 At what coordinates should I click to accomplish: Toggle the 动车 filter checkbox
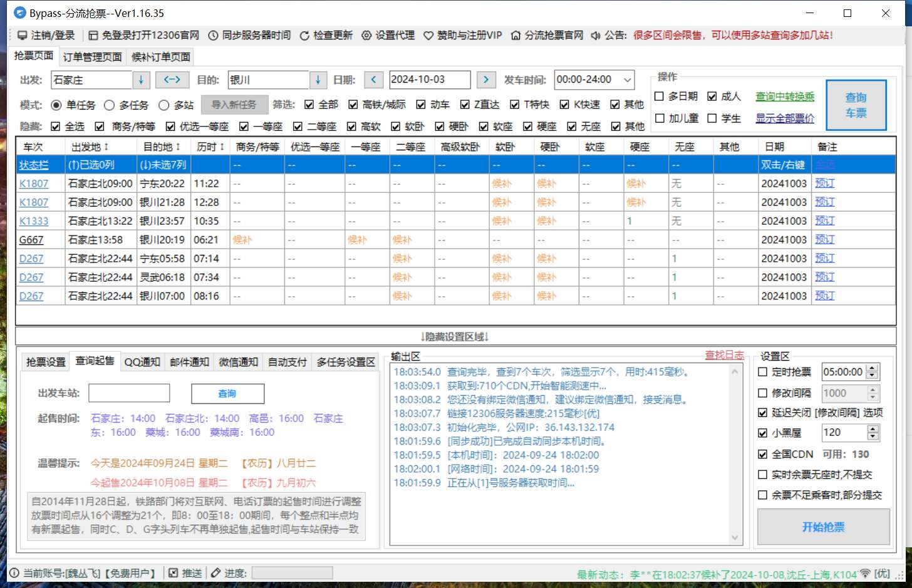point(421,105)
